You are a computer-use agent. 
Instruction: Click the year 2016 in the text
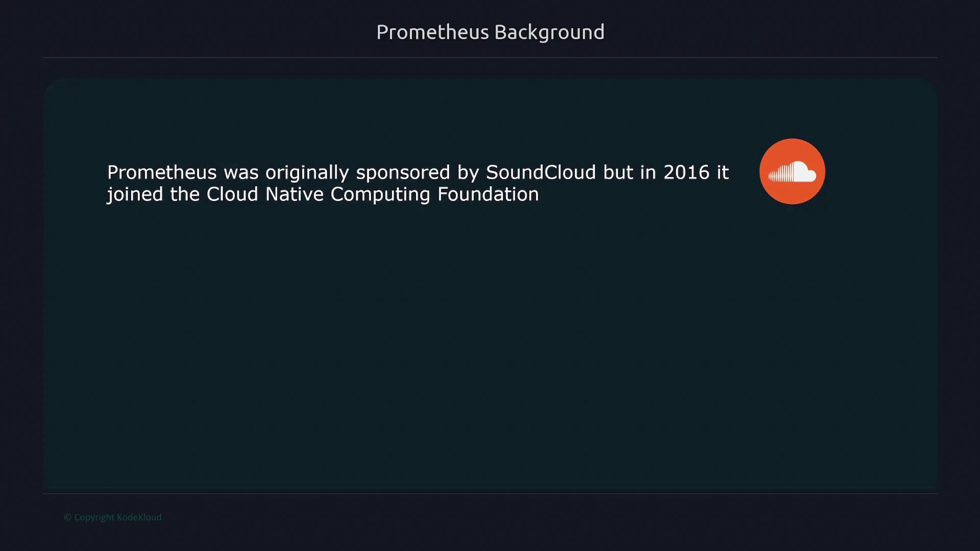pos(686,172)
